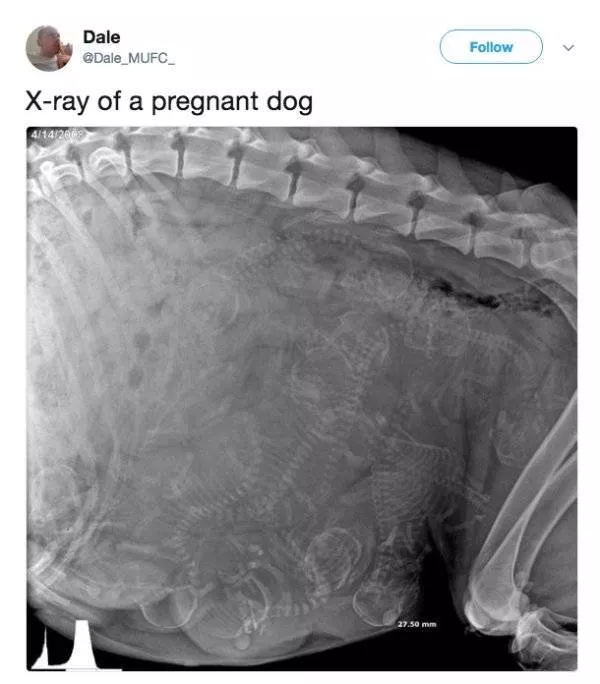Click the date stamp on the X-ray

(57, 134)
